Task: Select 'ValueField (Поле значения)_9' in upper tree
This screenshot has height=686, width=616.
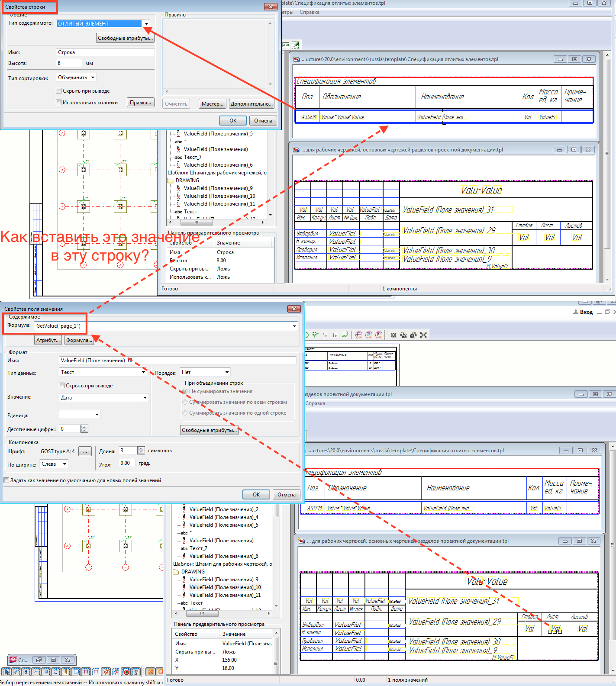Action: click(218, 188)
